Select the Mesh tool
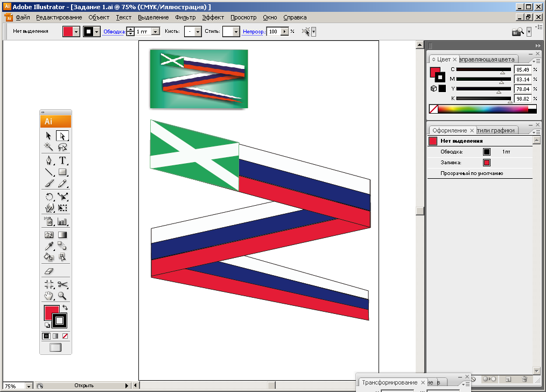Screen dimensions: 546x392 click(x=49, y=235)
